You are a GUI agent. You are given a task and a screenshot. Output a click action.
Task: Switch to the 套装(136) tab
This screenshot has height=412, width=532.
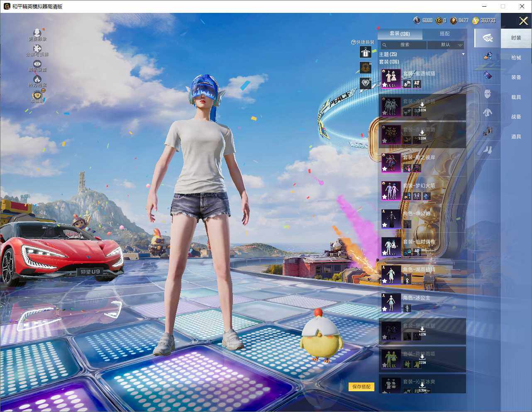point(400,34)
